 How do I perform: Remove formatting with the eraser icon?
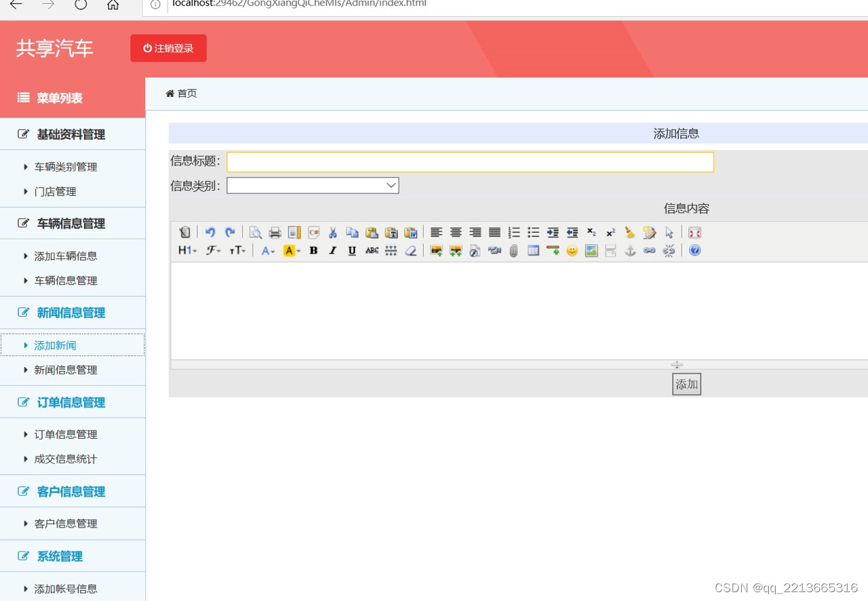[x=410, y=250]
